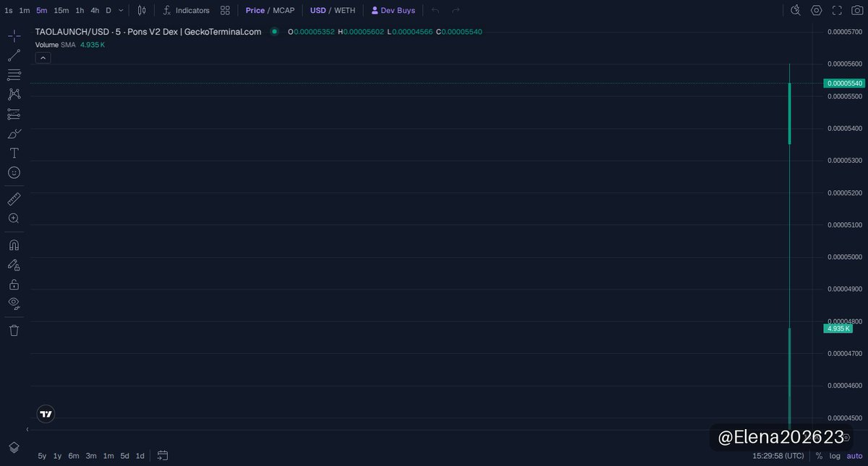The width and height of the screenshot is (868, 466).
Task: Lock all drawing tools
Action: [14, 284]
